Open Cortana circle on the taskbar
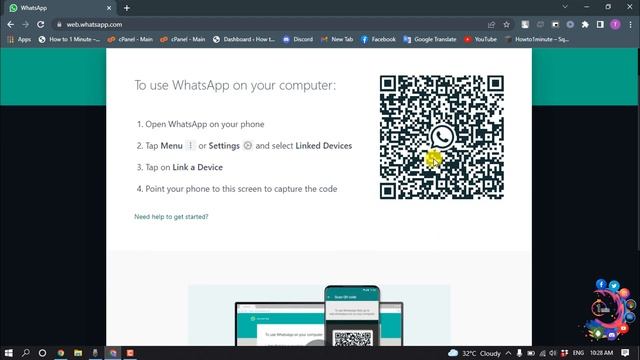Screen dimensions: 640x360 42,353
